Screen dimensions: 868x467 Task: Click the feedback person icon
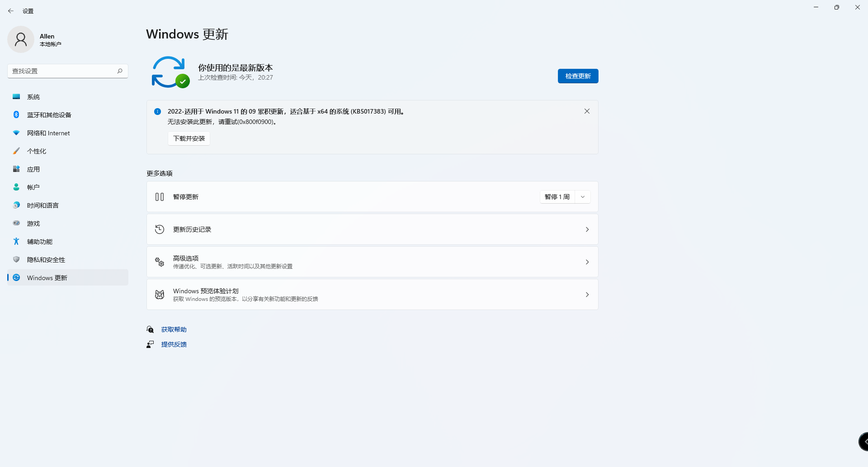(x=150, y=344)
